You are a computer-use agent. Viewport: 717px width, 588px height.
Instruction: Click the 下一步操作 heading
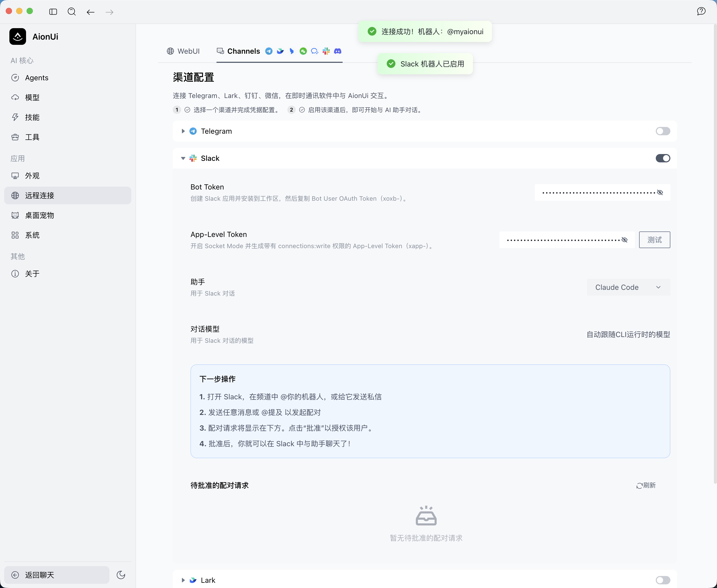217,379
